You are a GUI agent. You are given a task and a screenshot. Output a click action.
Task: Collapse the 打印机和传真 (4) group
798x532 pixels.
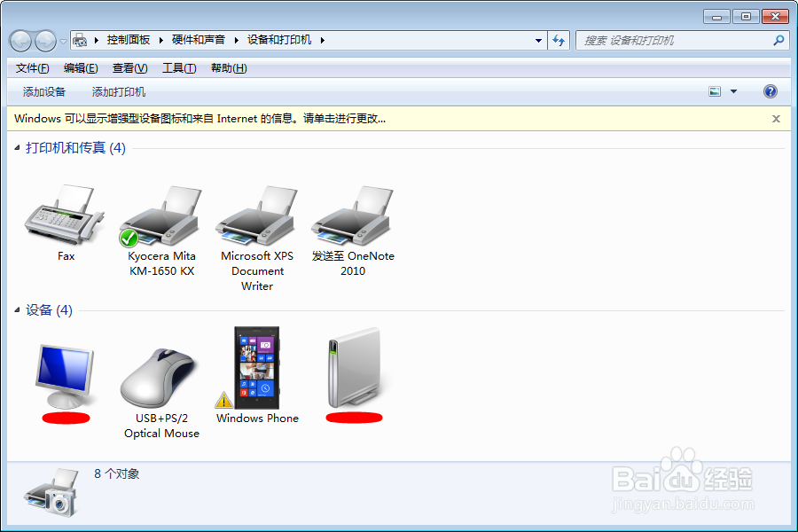pyautogui.click(x=17, y=148)
